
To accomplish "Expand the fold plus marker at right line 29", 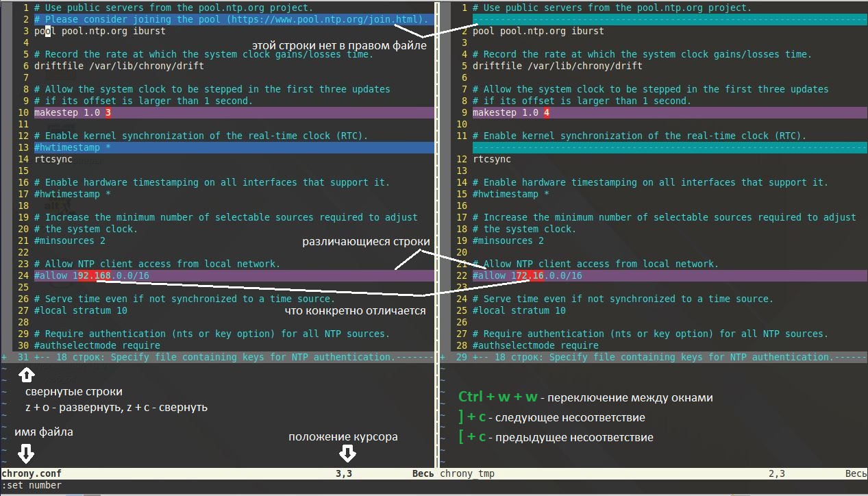I will [443, 357].
